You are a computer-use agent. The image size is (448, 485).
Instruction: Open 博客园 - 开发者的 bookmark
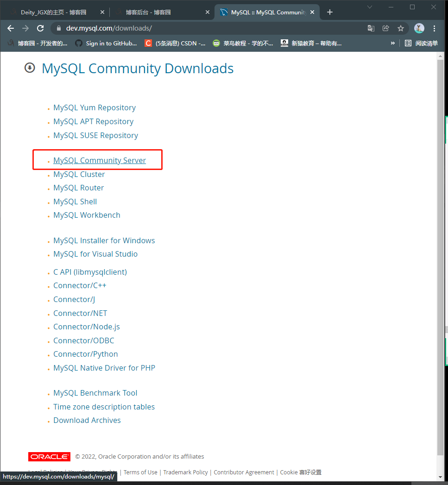point(38,43)
